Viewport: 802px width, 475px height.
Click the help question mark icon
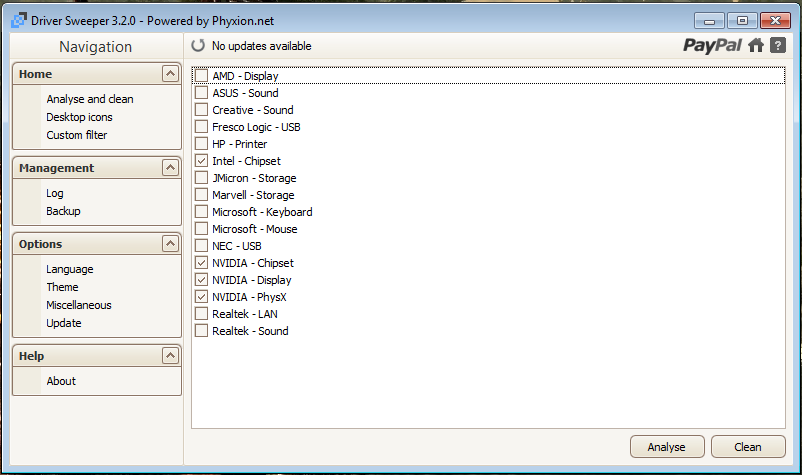click(777, 45)
